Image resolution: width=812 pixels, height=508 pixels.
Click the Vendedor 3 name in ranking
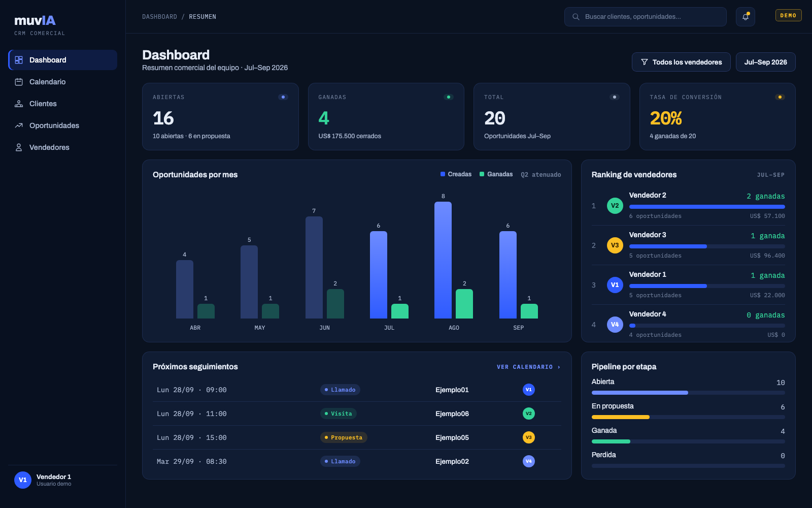coord(648,235)
